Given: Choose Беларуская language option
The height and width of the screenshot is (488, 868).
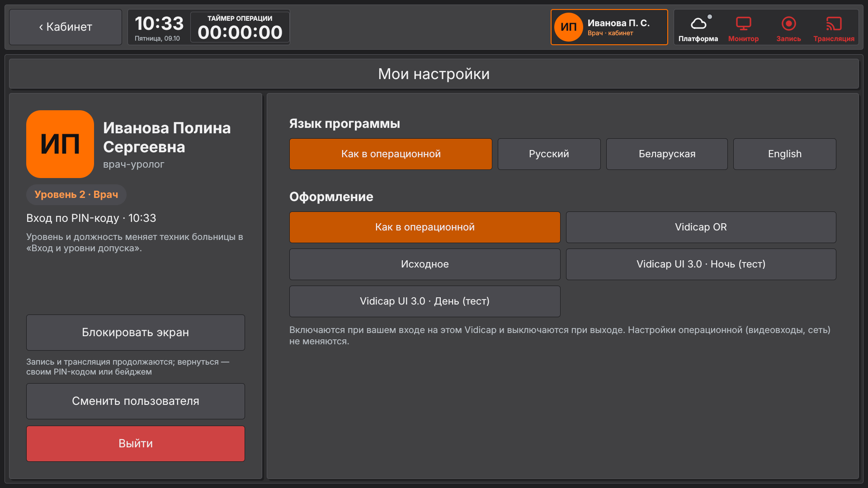Looking at the screenshot, I should (667, 154).
